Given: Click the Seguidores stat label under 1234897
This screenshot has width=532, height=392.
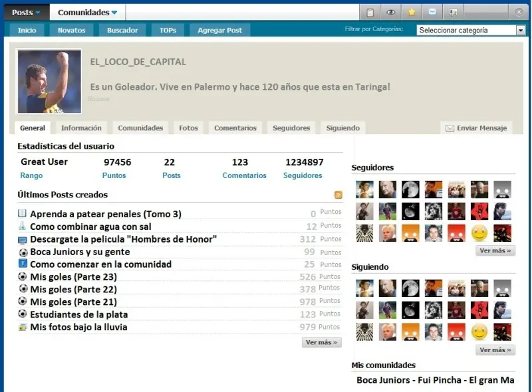Looking at the screenshot, I should tap(303, 175).
